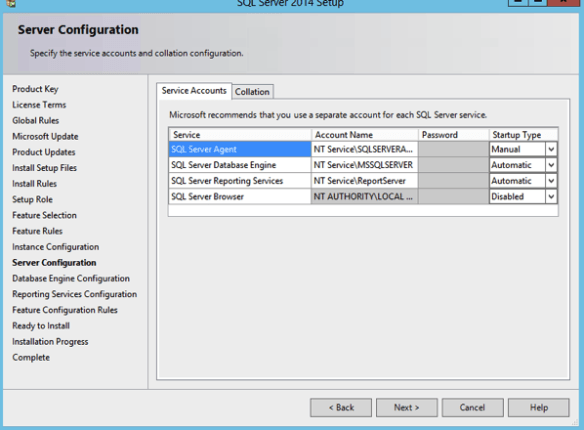Image resolution: width=584 pixels, height=430 pixels.
Task: Open Startup Type dropdown for SQL Server Agent
Action: click(551, 149)
